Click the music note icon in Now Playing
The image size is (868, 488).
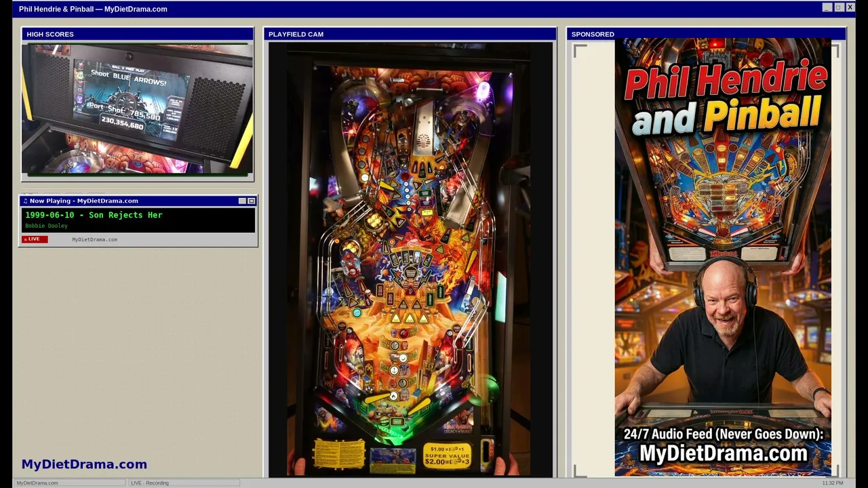click(x=25, y=201)
